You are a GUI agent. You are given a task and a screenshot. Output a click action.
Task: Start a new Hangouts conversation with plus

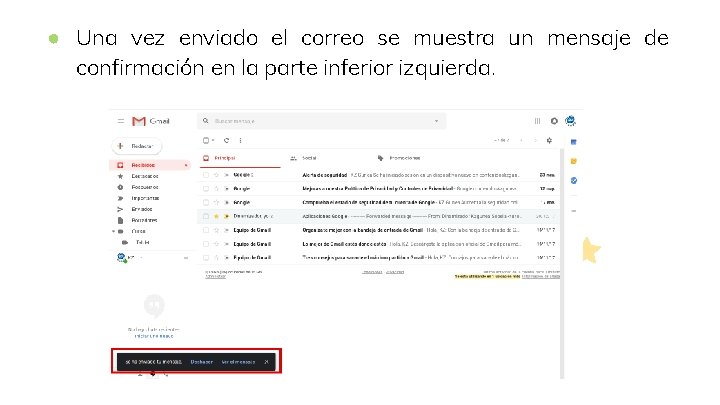[186, 258]
